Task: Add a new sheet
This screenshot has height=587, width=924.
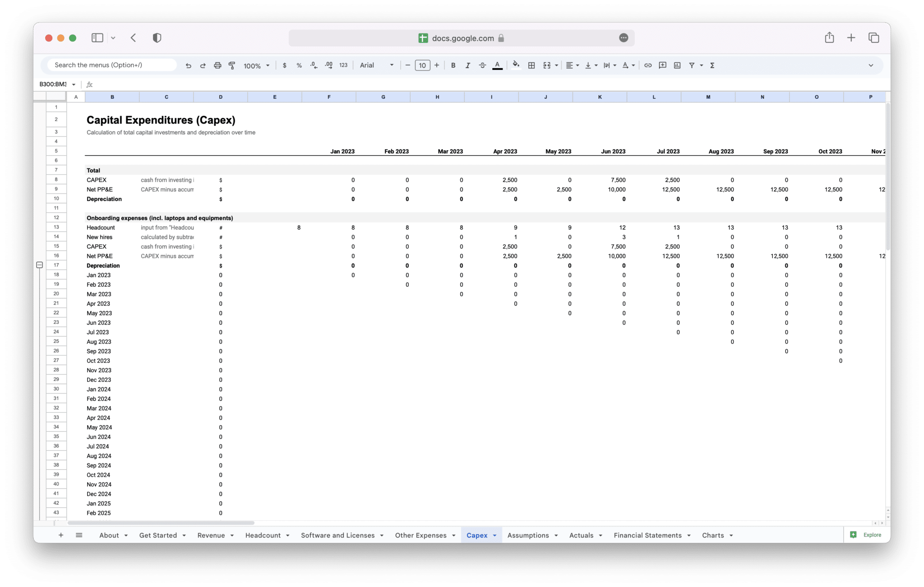Action: [x=61, y=535]
